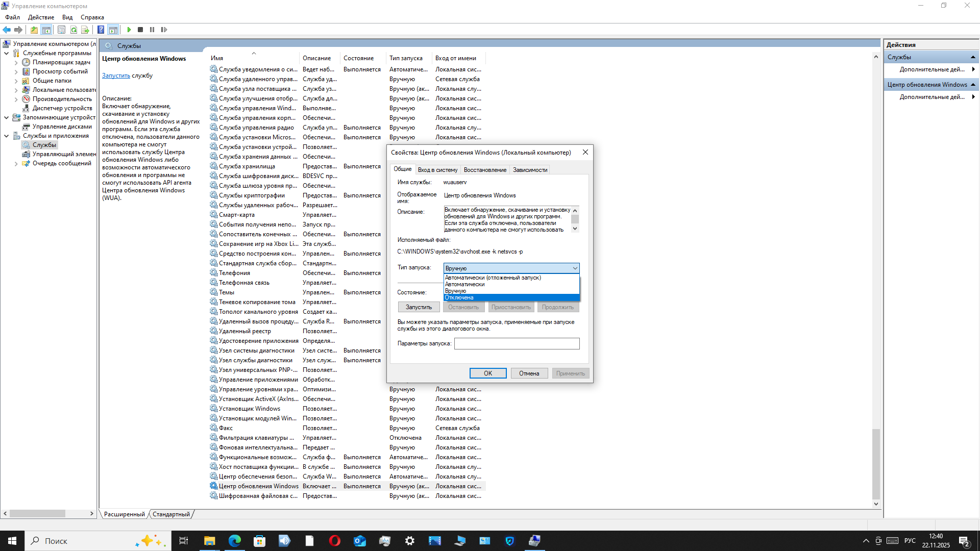Open the Действие menu
980x551 pixels.
click(41, 17)
